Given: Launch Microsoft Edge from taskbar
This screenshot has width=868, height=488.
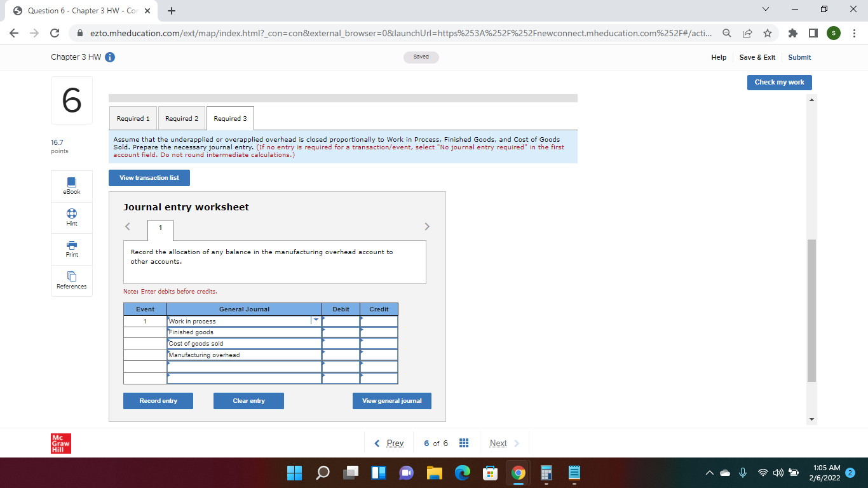Looking at the screenshot, I should click(x=463, y=473).
